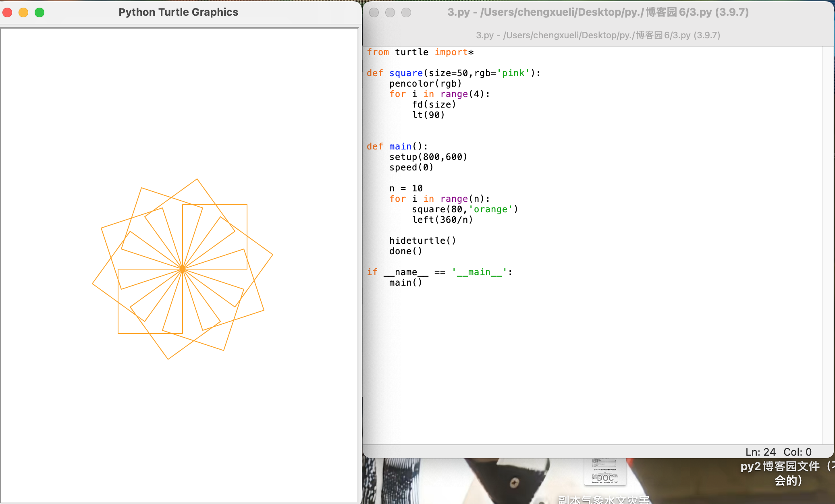Click the 'orange' string in square call
The height and width of the screenshot is (504, 835).
click(x=490, y=209)
